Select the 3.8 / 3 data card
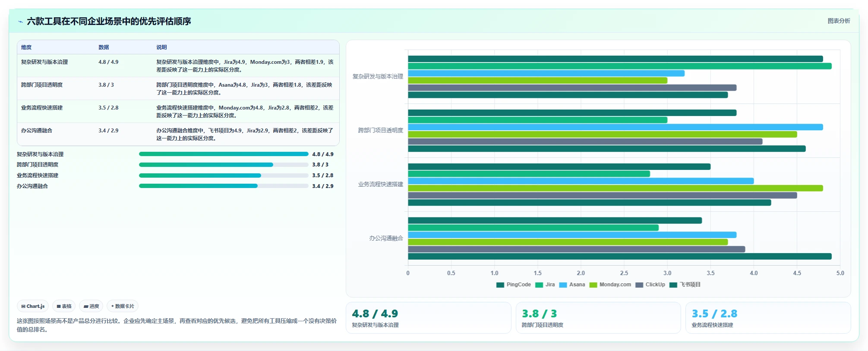 598,318
